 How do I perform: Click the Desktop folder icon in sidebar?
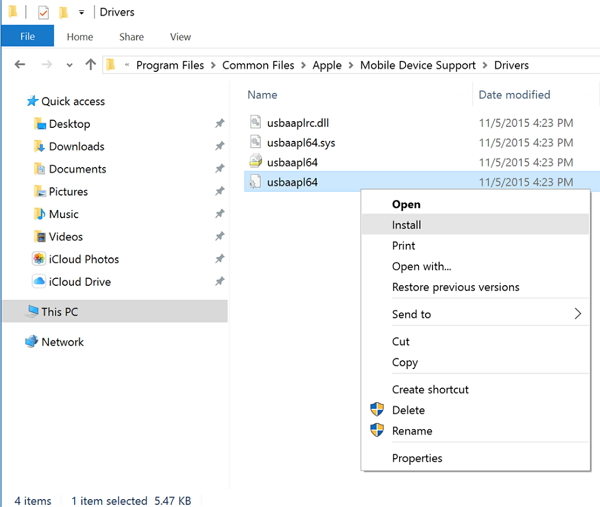[x=40, y=124]
